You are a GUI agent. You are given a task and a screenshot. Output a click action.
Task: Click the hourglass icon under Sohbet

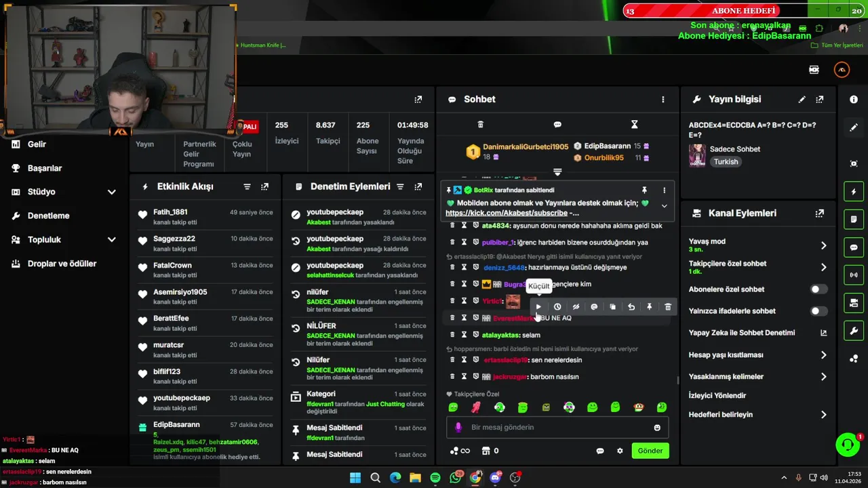coord(635,125)
